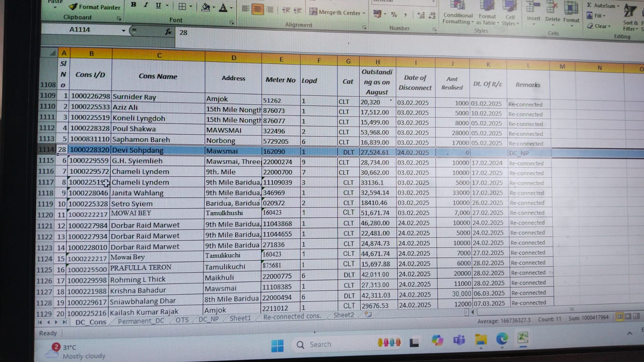Toggle Center alignment button

coord(257,9)
